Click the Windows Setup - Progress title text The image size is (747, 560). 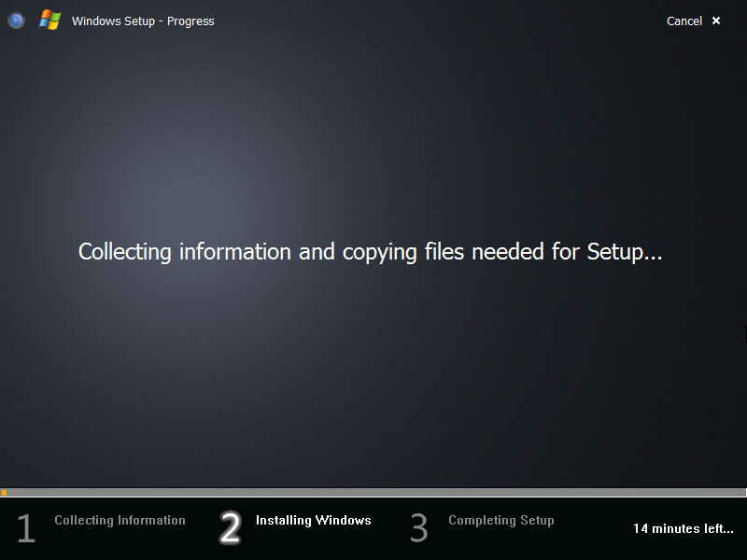pyautogui.click(x=143, y=21)
